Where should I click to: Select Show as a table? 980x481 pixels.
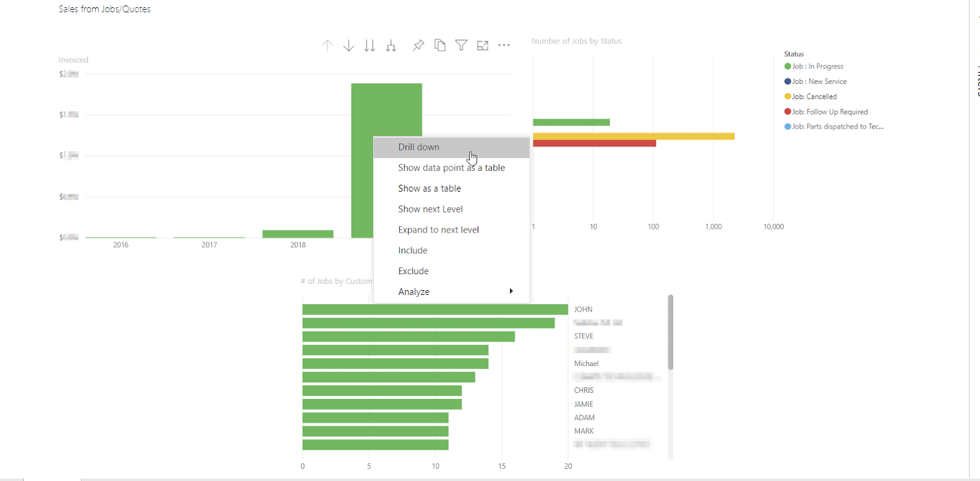click(x=451, y=188)
